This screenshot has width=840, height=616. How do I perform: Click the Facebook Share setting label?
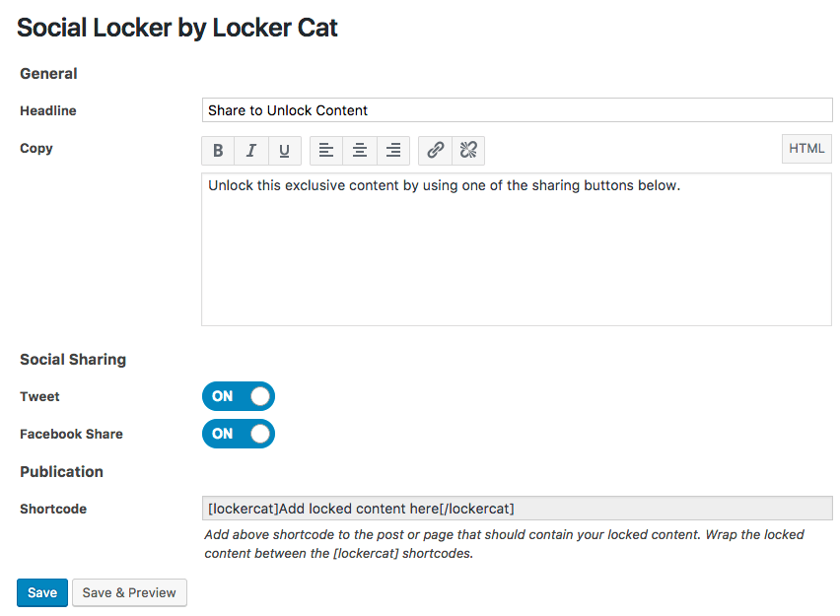pos(71,434)
